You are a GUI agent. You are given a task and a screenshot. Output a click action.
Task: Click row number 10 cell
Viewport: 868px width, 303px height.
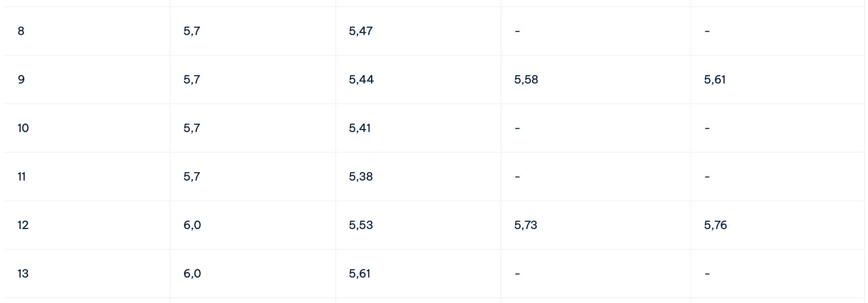87,128
